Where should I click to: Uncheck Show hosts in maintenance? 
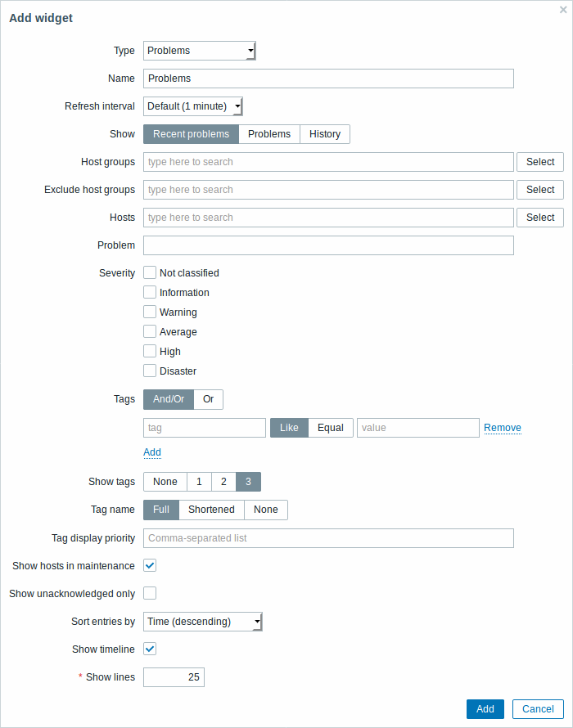[150, 565]
